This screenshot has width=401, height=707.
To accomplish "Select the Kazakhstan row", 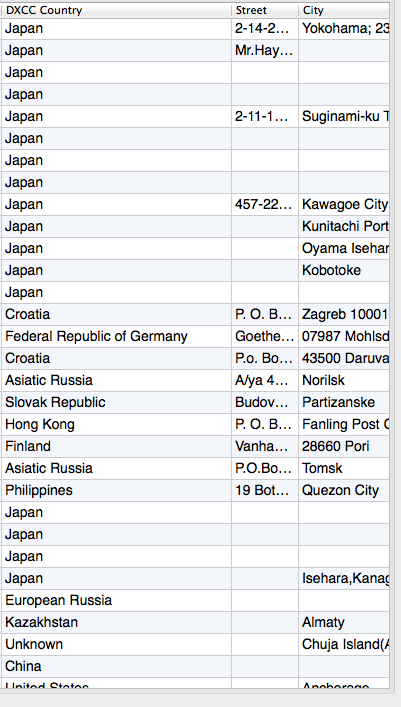I will point(195,622).
